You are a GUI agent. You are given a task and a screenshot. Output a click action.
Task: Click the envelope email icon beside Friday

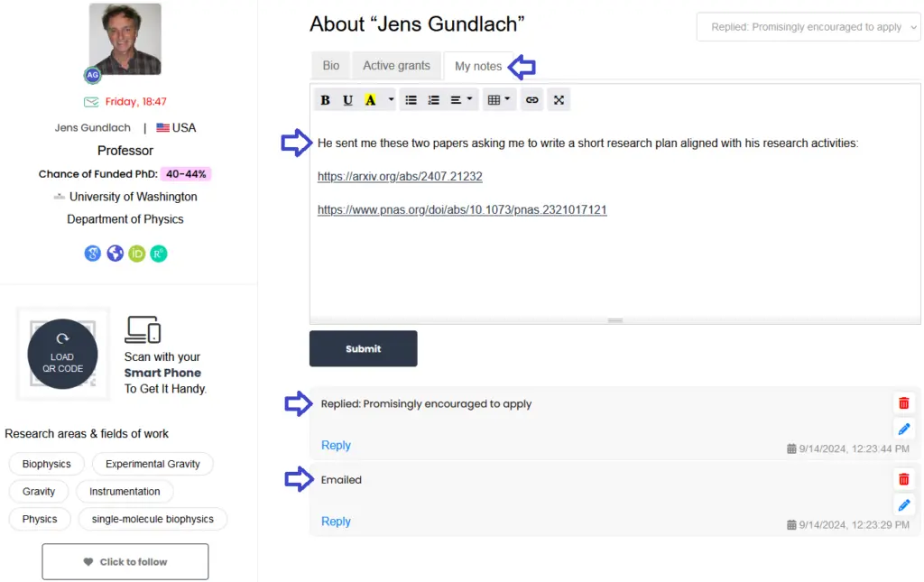(91, 102)
